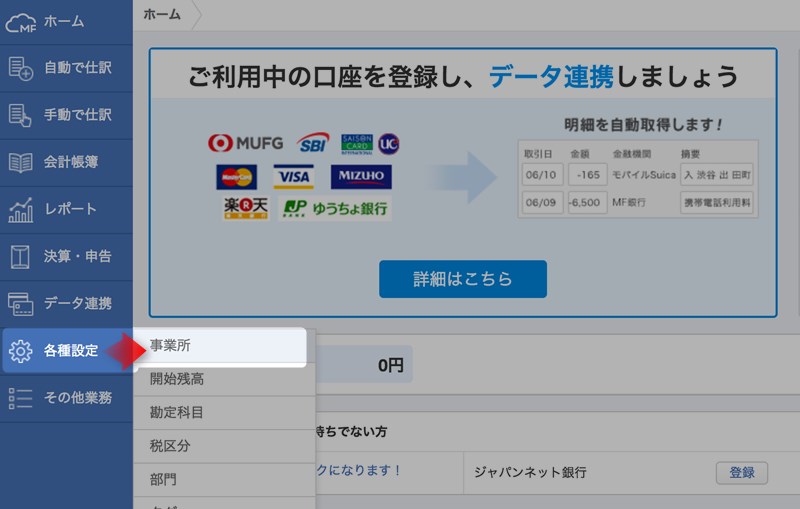Screen dimensions: 800x509
Task: Click the レポート chart icon
Action: tap(20, 210)
